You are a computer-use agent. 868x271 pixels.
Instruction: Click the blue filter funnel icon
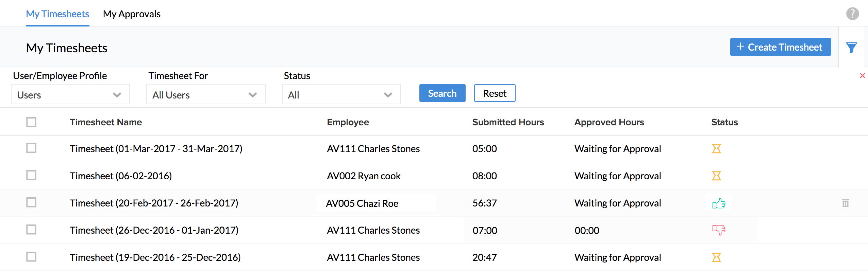pyautogui.click(x=851, y=48)
